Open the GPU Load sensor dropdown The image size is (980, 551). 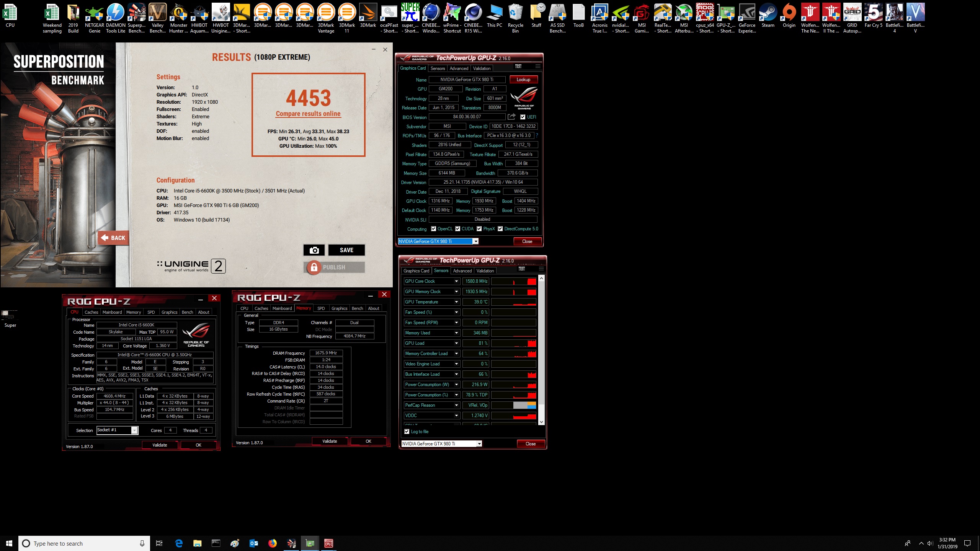[456, 343]
